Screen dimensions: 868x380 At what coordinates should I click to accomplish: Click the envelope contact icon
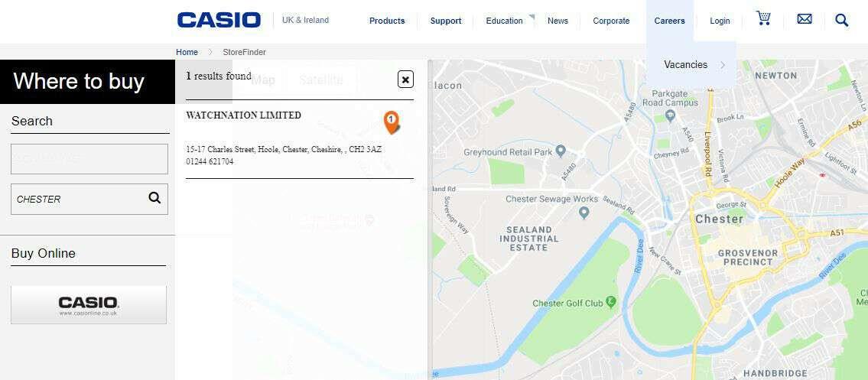coord(805,19)
